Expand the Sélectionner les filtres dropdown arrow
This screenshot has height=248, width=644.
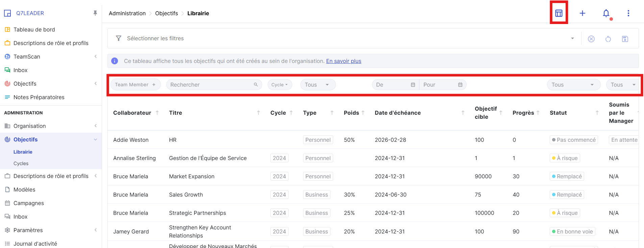click(x=572, y=39)
